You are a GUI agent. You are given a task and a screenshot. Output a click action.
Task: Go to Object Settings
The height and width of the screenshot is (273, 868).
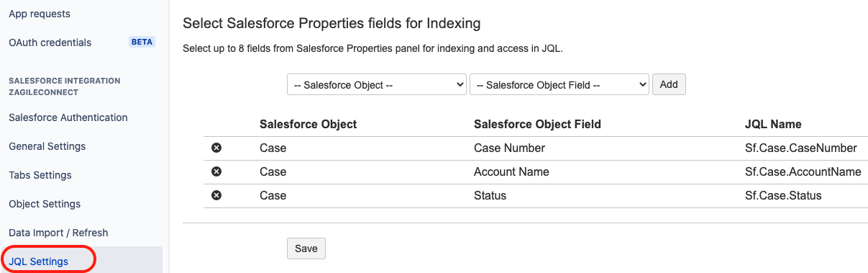click(45, 204)
